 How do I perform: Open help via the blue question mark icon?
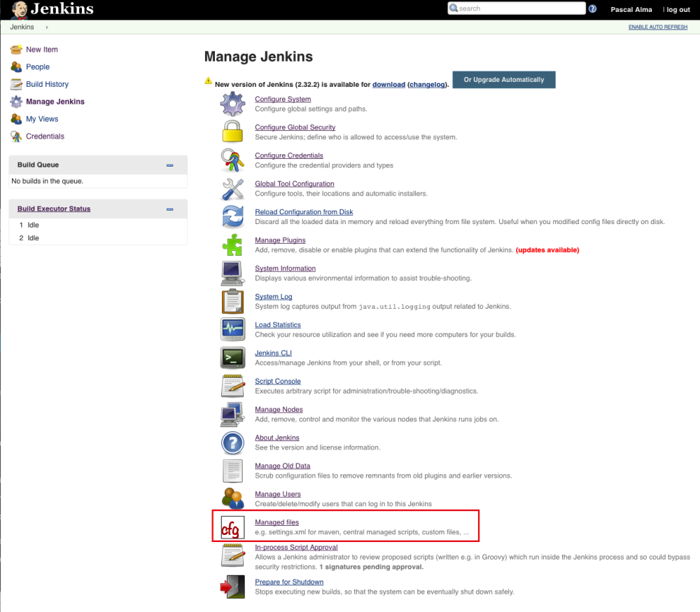(592, 8)
